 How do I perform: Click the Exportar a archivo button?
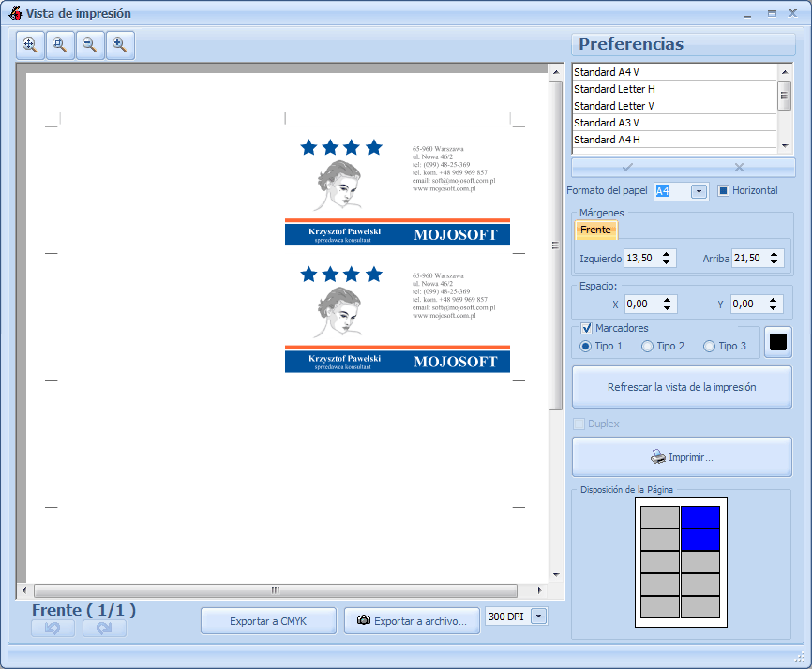pos(412,621)
